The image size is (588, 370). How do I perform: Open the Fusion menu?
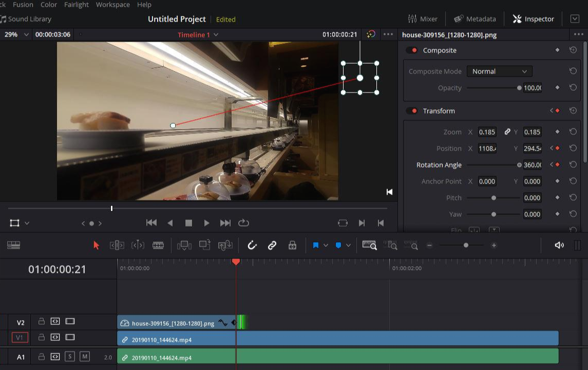pyautogui.click(x=23, y=5)
